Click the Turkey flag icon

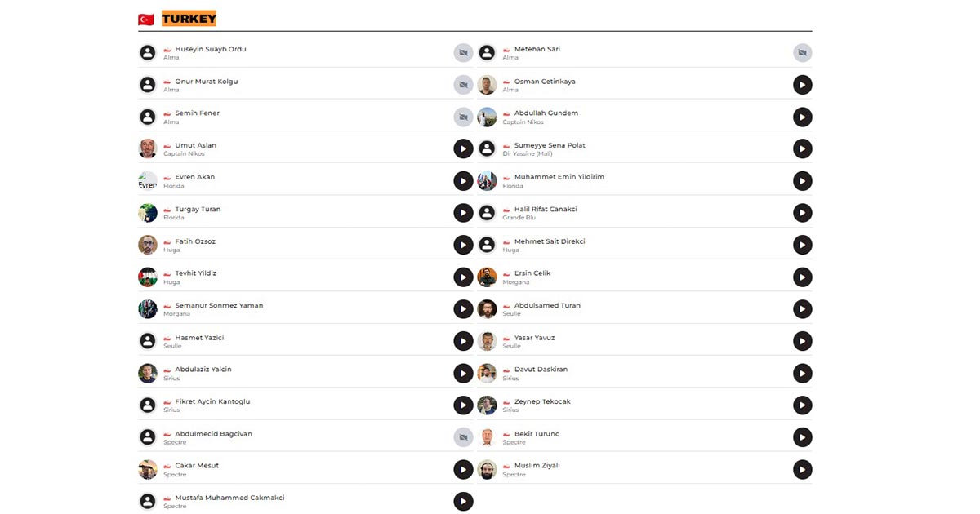146,20
